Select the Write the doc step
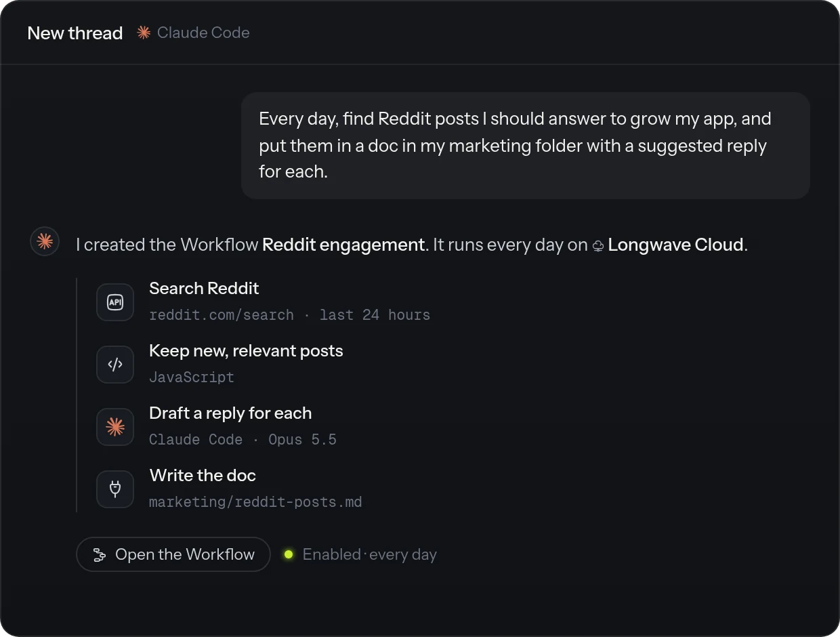The width and height of the screenshot is (840, 637). [203, 475]
